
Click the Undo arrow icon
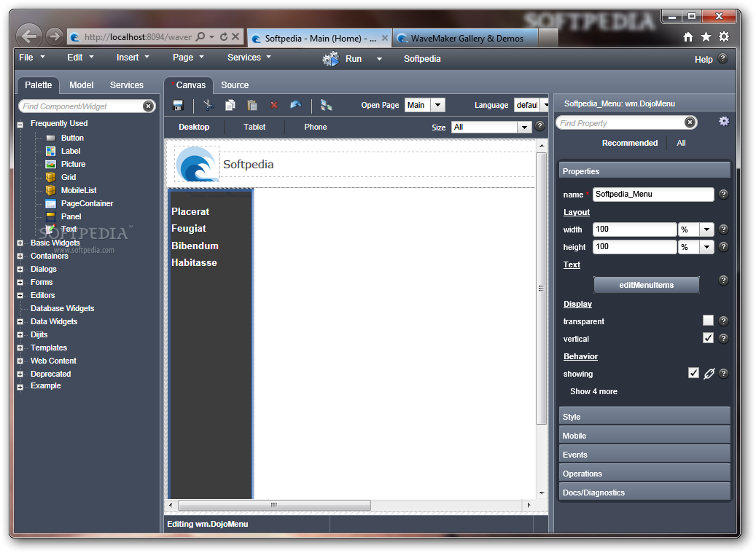[x=295, y=105]
